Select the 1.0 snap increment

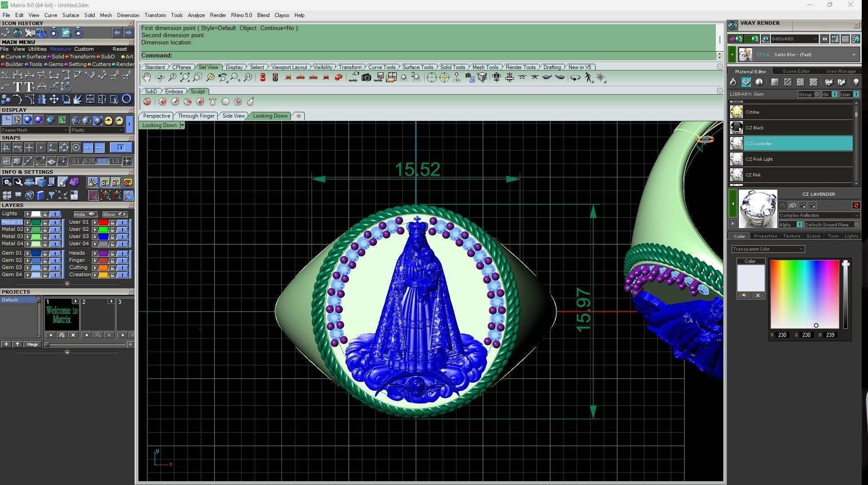(x=115, y=161)
